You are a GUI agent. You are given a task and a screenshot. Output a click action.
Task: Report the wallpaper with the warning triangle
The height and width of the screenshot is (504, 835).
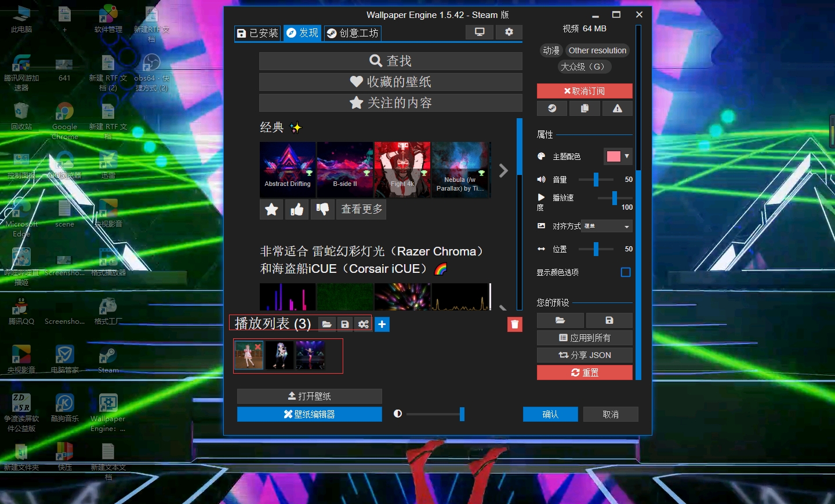[618, 108]
